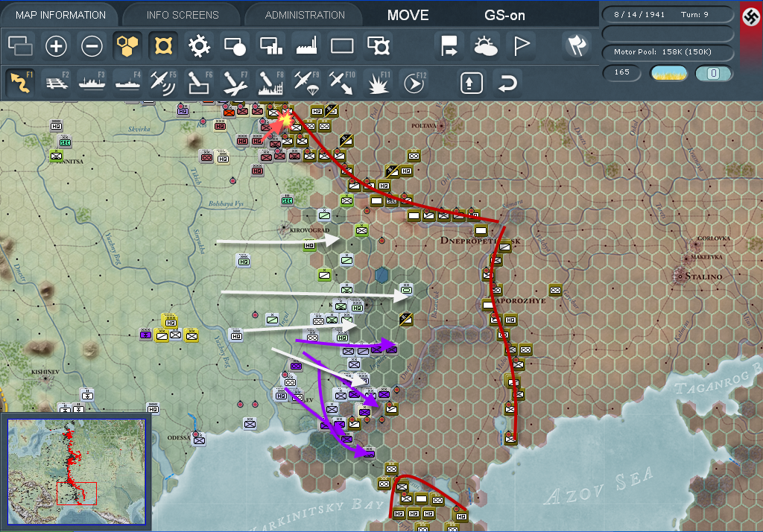This screenshot has width=763, height=532.
Task: Click the rectangle-with-fort-ring icon
Action: point(378,46)
